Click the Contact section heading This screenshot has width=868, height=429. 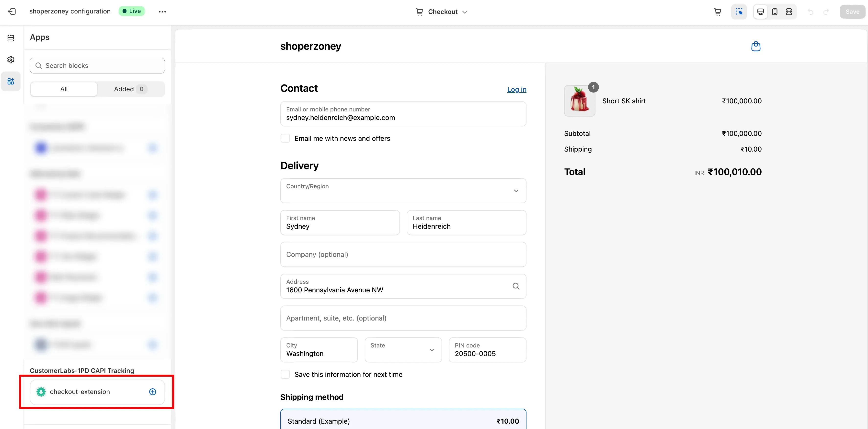[299, 88]
